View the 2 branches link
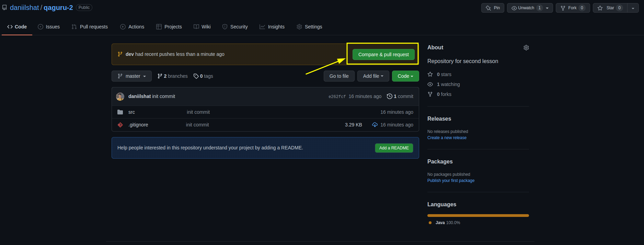The height and width of the screenshot is (245, 644). pos(173,76)
